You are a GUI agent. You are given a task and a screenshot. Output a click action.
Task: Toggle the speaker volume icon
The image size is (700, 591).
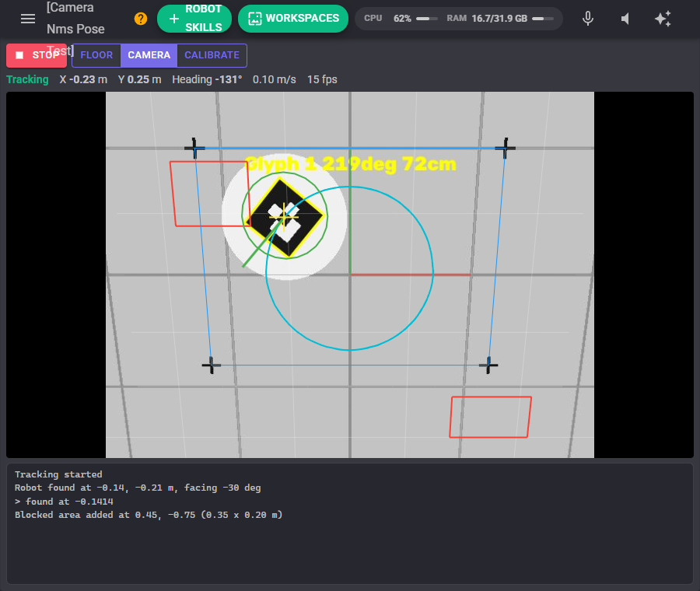(x=625, y=19)
